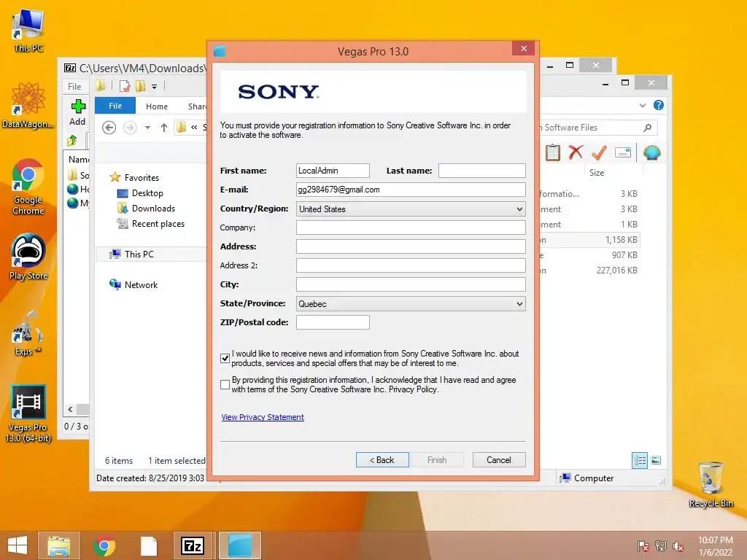747x560 pixels.
Task: Switch Explorer to large icons view
Action: 656,460
